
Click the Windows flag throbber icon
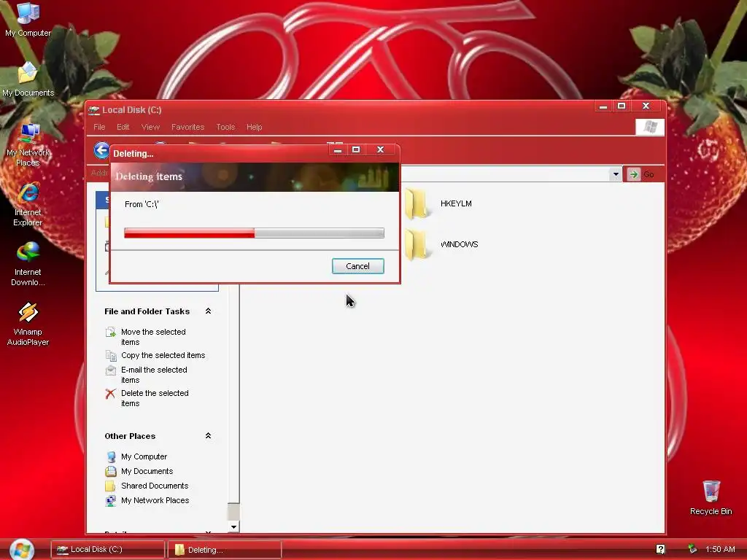(x=650, y=127)
